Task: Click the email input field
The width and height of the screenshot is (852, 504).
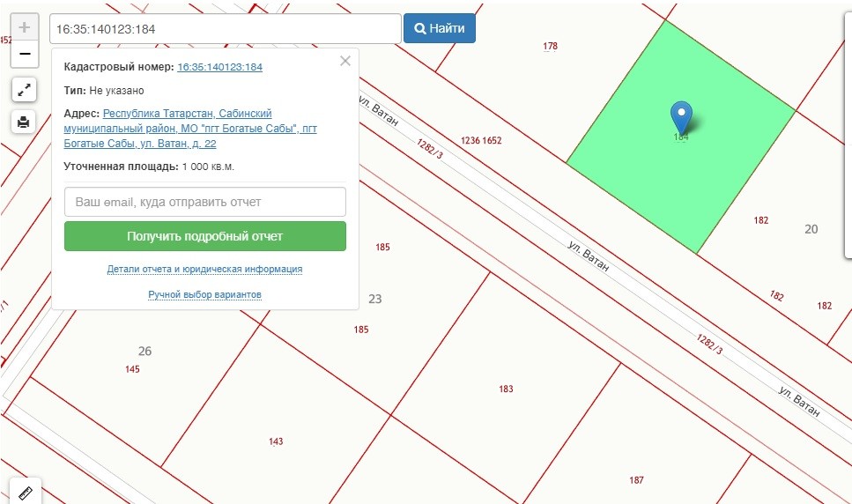Action: pyautogui.click(x=205, y=202)
